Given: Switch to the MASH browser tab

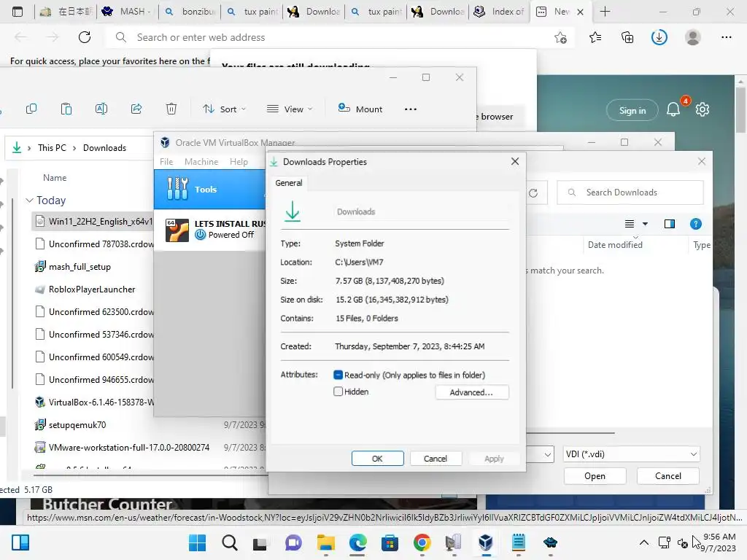Looking at the screenshot, I should click(127, 12).
